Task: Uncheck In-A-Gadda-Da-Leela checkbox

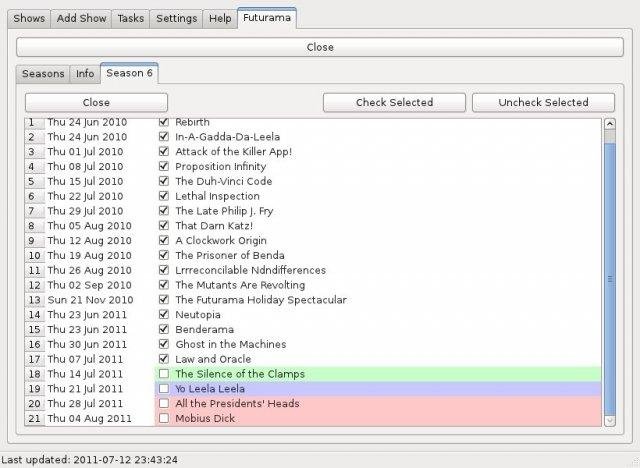Action: 164,136
